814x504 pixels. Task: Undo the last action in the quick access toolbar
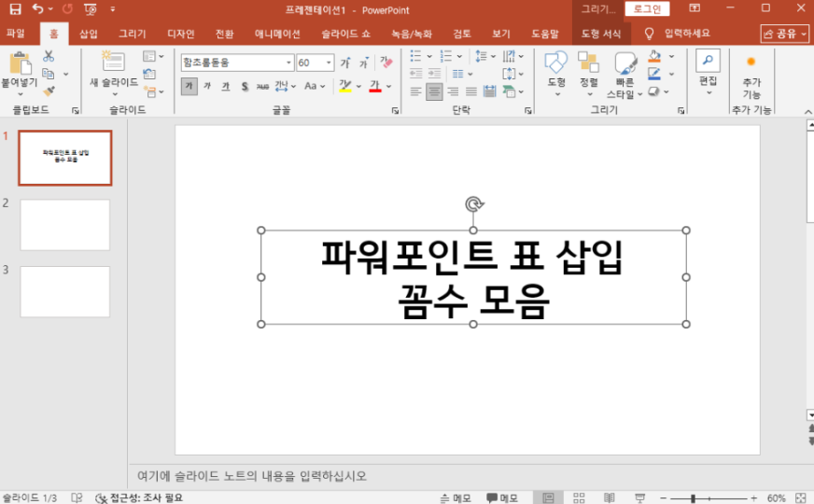point(37,8)
